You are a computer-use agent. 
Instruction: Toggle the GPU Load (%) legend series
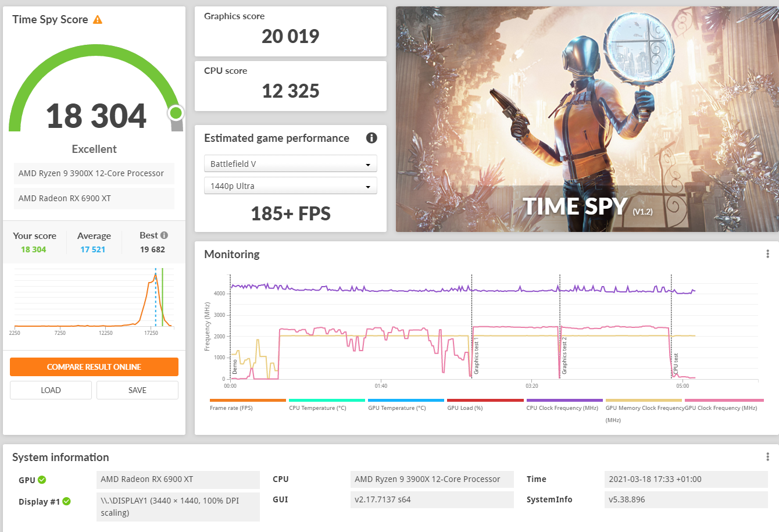click(x=485, y=404)
